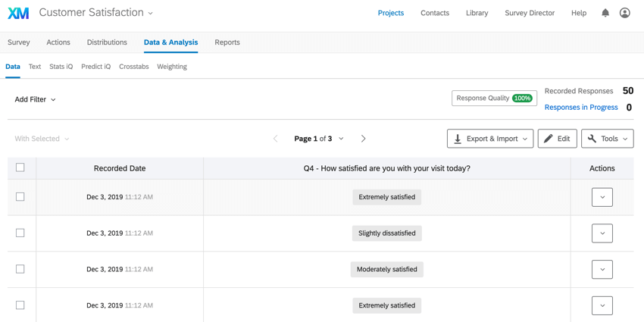The width and height of the screenshot is (644, 322).
Task: Click the Edit pencil button
Action: [x=558, y=139]
